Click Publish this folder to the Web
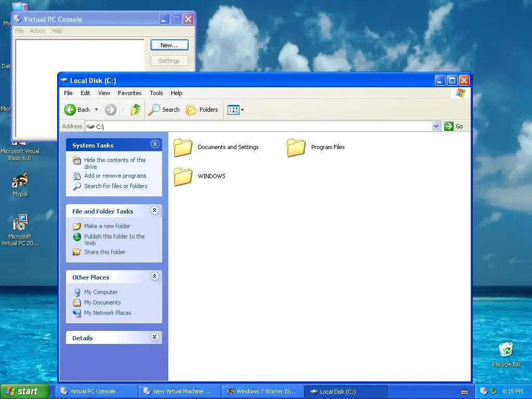The image size is (532, 399). pyautogui.click(x=114, y=240)
